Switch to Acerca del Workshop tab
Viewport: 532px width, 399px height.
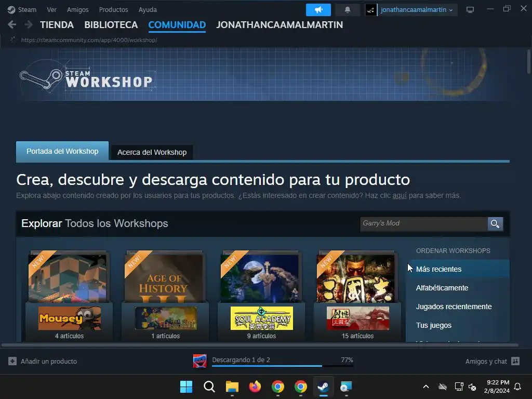point(152,152)
